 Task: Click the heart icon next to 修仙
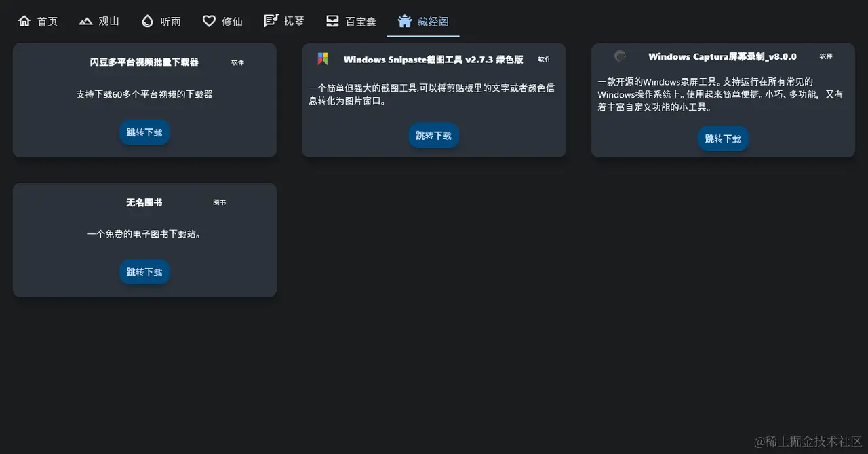[208, 20]
